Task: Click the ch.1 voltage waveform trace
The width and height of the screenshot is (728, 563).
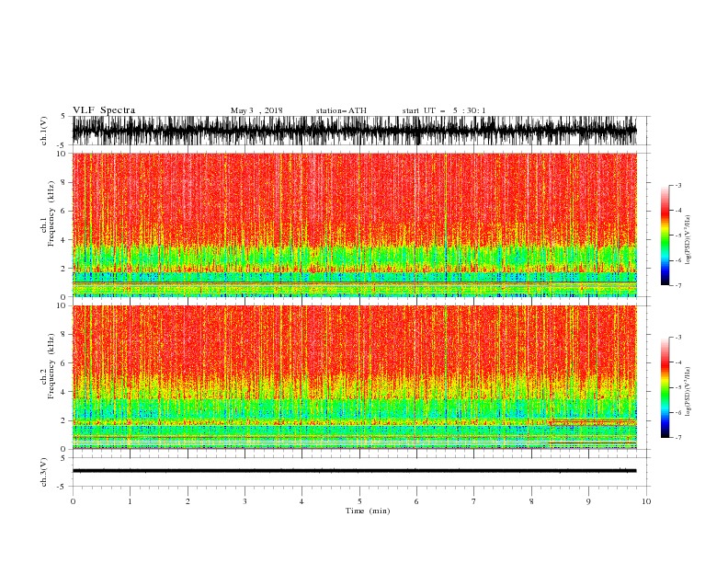Action: (x=354, y=131)
